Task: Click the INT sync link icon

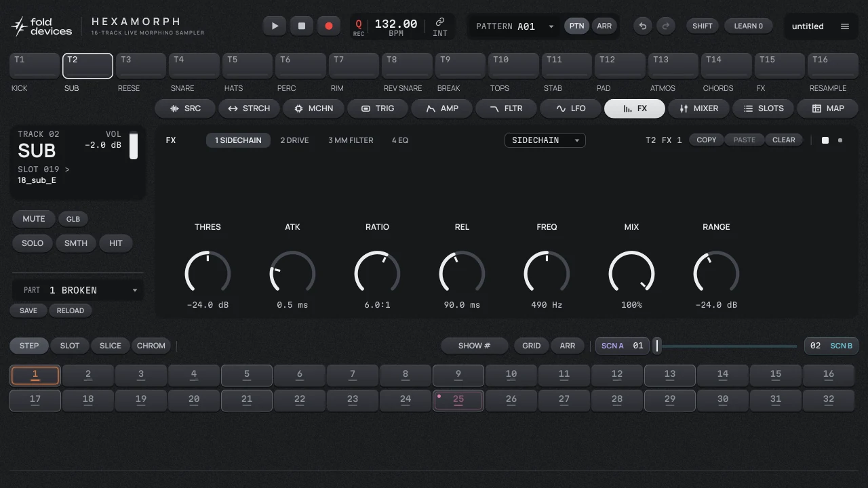Action: coord(440,26)
